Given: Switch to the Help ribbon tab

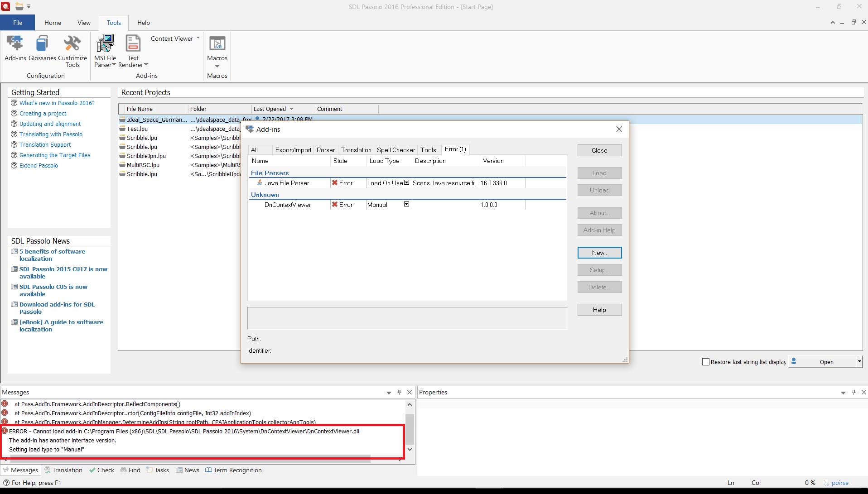Looking at the screenshot, I should pos(143,23).
